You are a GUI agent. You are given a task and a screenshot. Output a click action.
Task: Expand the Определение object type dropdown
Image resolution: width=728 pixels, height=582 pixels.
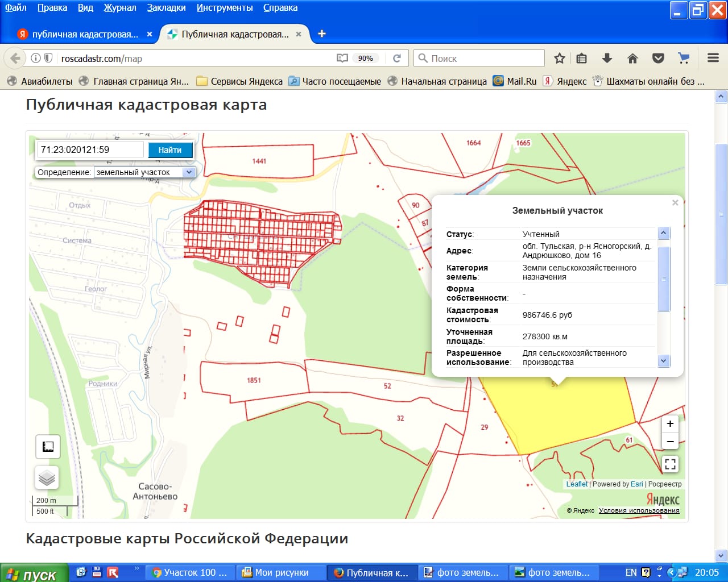tap(189, 172)
